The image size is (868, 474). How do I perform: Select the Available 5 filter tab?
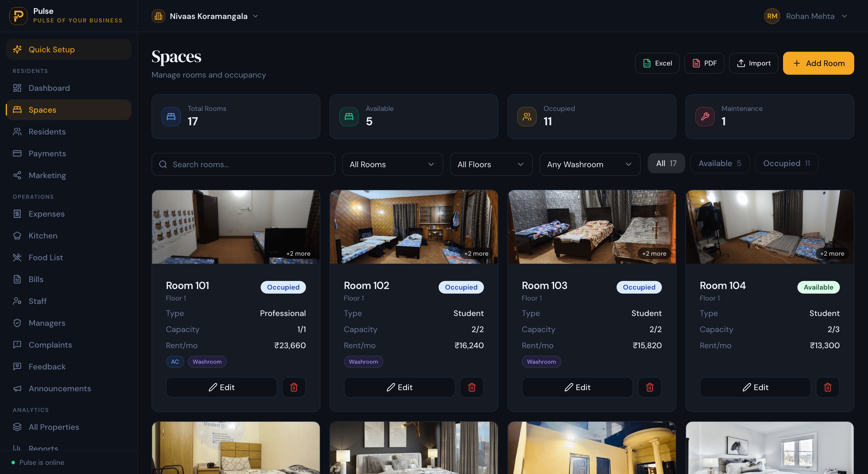720,163
